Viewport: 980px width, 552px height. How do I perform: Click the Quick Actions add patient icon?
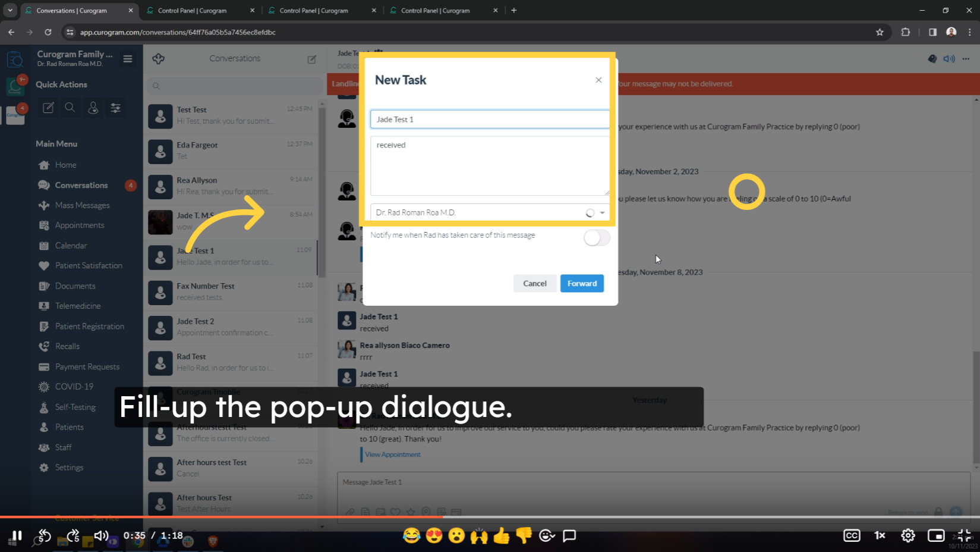pyautogui.click(x=93, y=108)
